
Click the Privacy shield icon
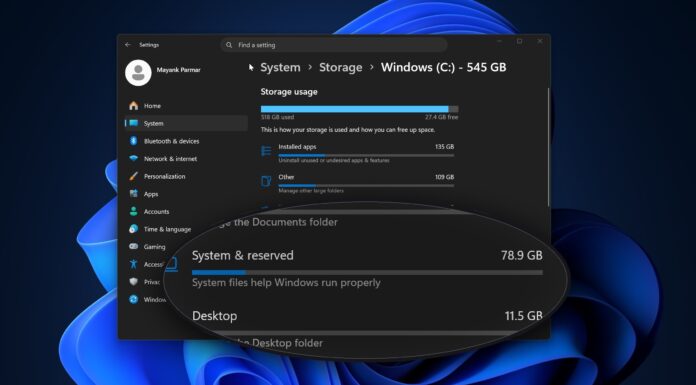pyautogui.click(x=134, y=282)
